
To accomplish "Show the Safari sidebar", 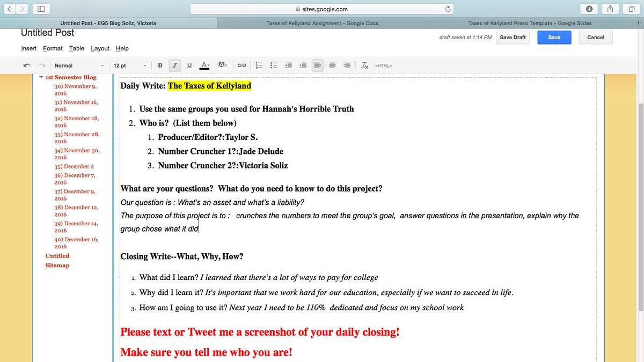I will [x=41, y=9].
